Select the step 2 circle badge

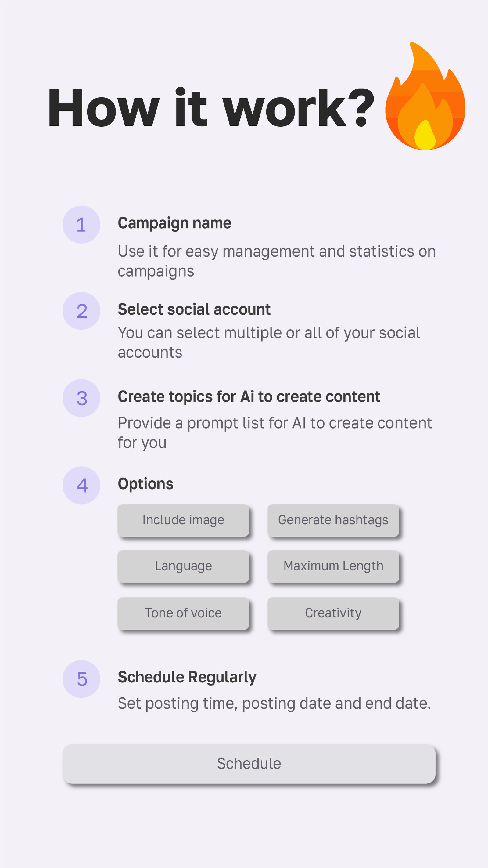81,311
